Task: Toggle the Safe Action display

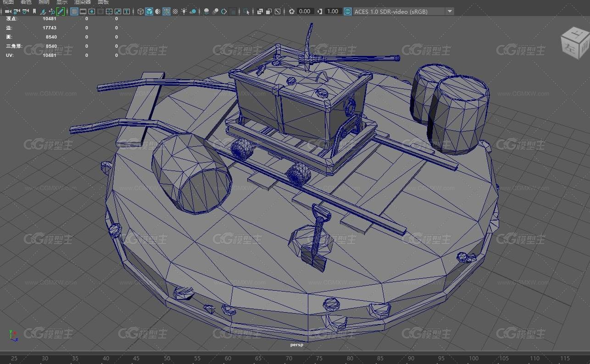Action: coord(118,11)
